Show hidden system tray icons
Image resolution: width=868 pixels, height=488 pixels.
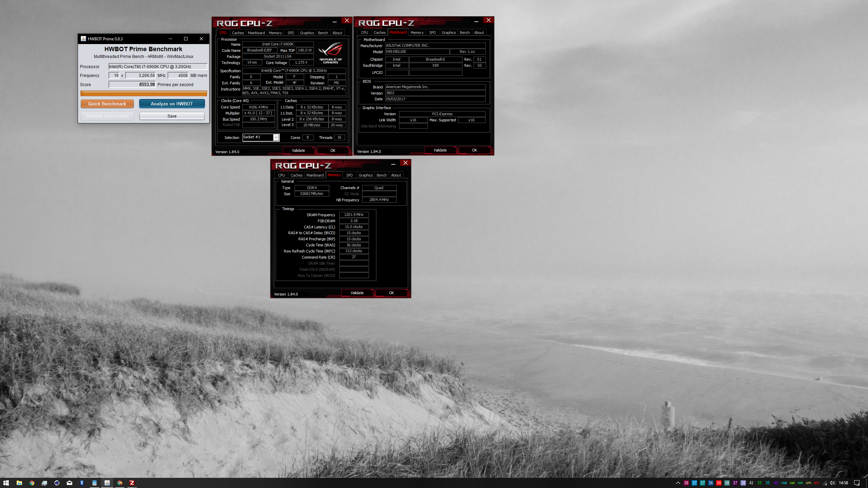678,483
